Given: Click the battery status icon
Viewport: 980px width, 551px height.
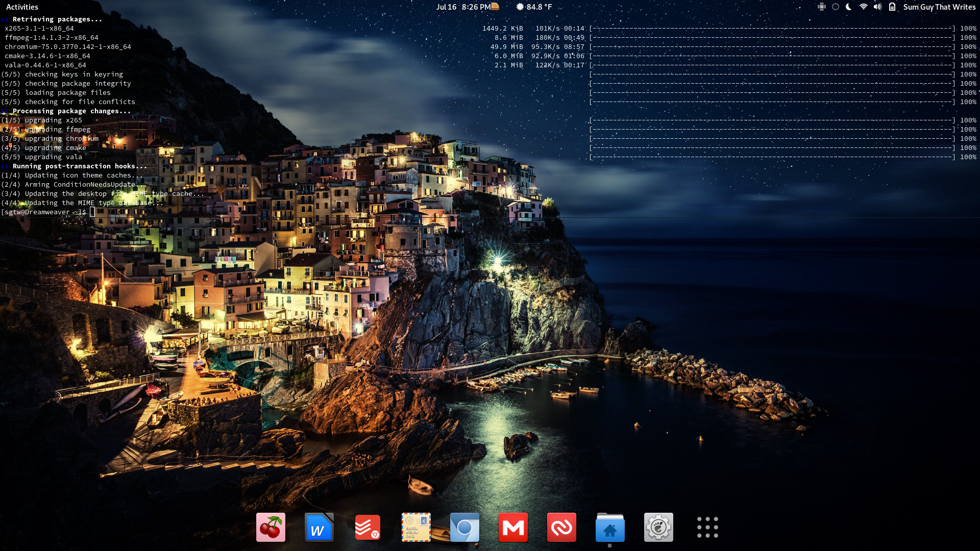Looking at the screenshot, I should tap(892, 7).
